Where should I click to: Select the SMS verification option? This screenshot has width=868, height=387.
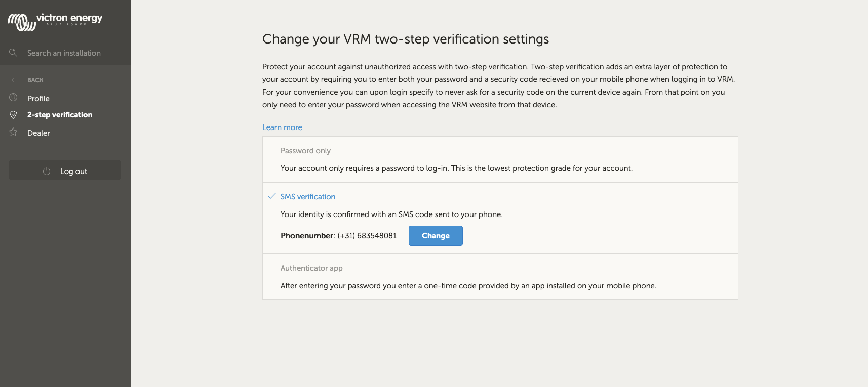(308, 197)
